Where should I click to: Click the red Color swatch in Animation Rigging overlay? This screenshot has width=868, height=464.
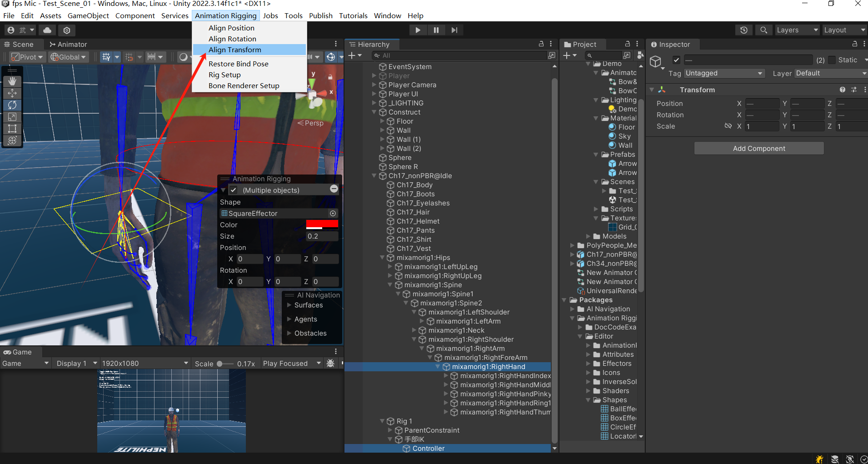[x=322, y=225]
